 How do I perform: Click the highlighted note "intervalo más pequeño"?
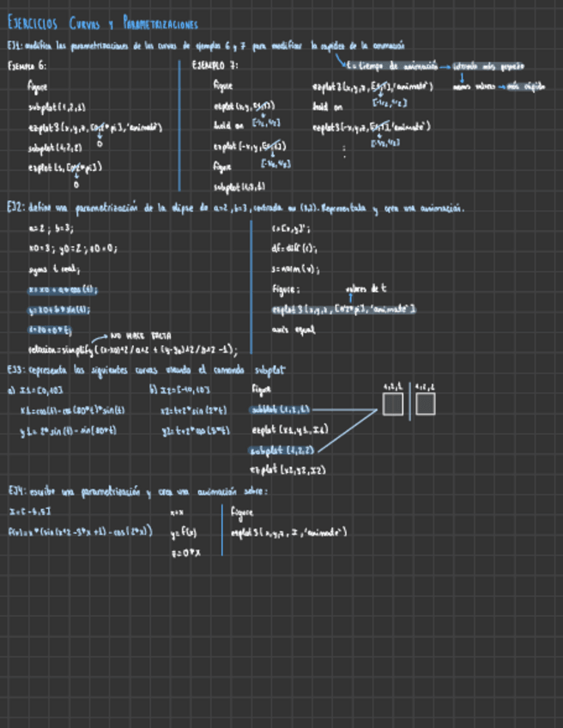[x=488, y=66]
